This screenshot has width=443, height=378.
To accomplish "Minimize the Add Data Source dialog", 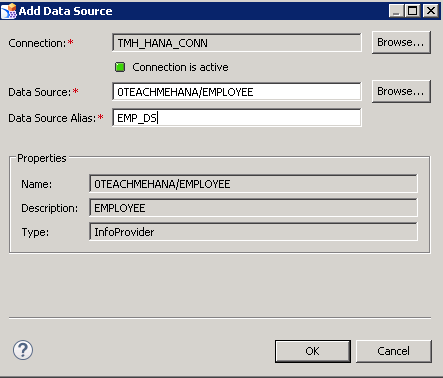I will (x=396, y=11).
